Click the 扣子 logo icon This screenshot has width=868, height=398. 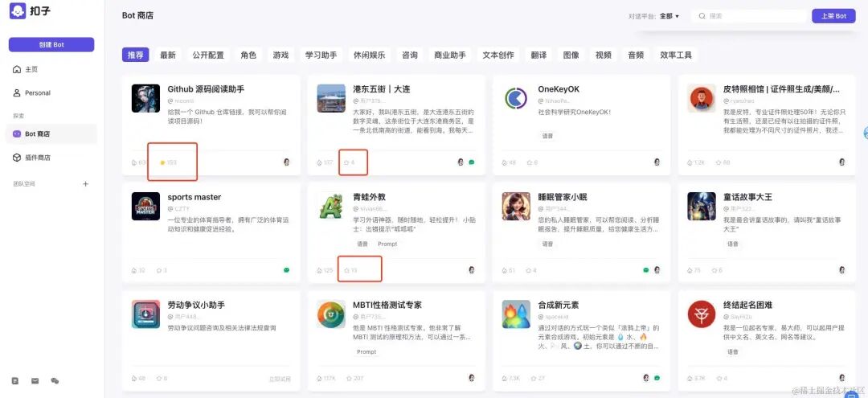point(18,10)
